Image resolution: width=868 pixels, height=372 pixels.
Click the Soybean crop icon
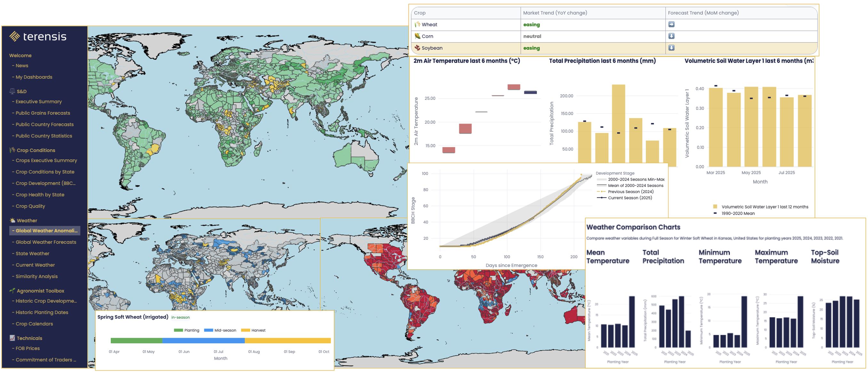tap(417, 48)
